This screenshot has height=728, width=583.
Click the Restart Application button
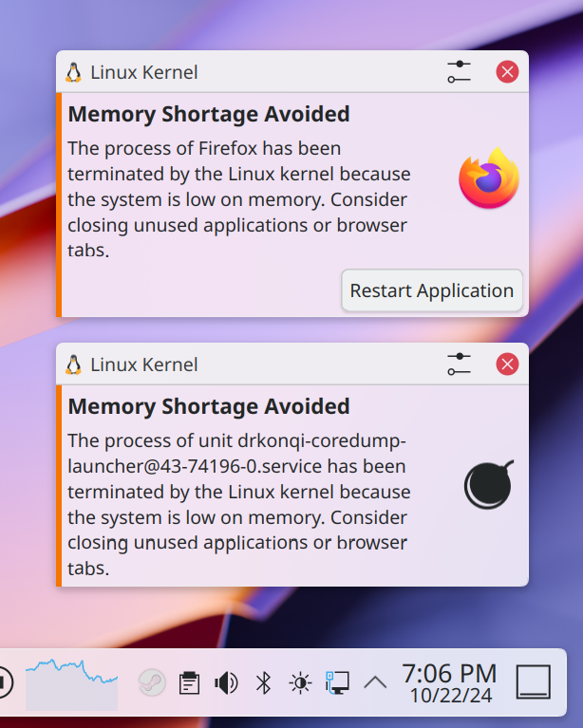432,290
